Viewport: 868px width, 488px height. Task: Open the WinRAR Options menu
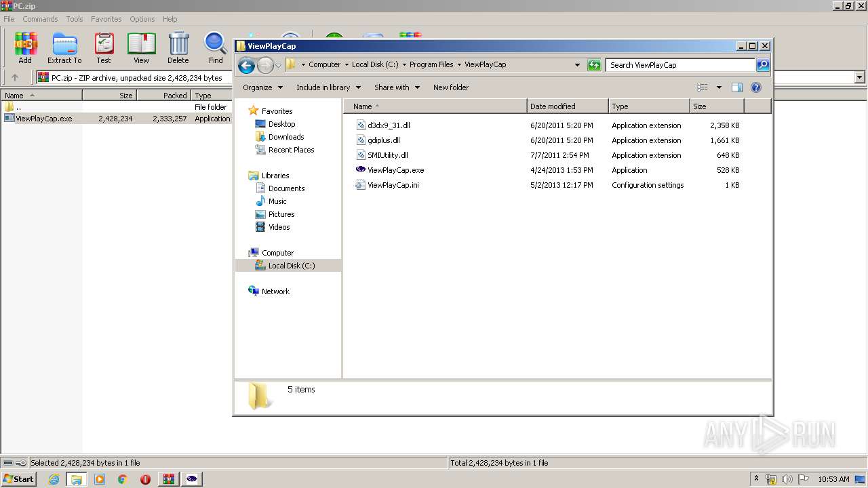pyautogui.click(x=142, y=19)
